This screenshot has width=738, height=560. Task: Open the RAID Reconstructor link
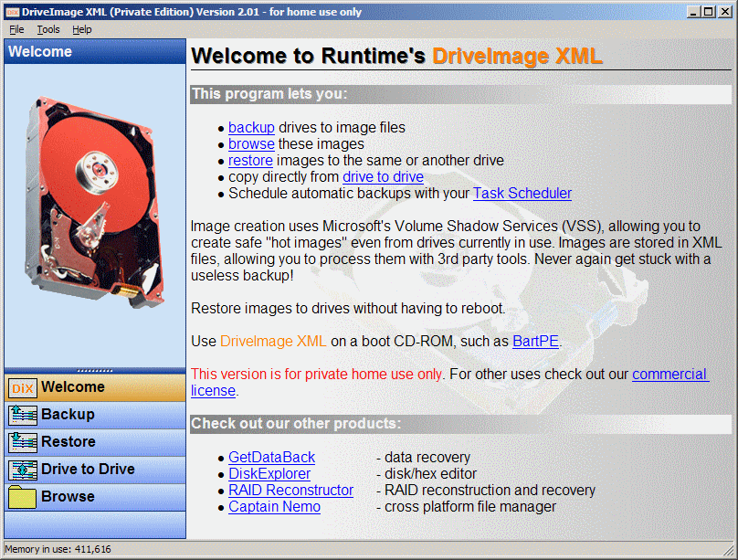[x=290, y=491]
